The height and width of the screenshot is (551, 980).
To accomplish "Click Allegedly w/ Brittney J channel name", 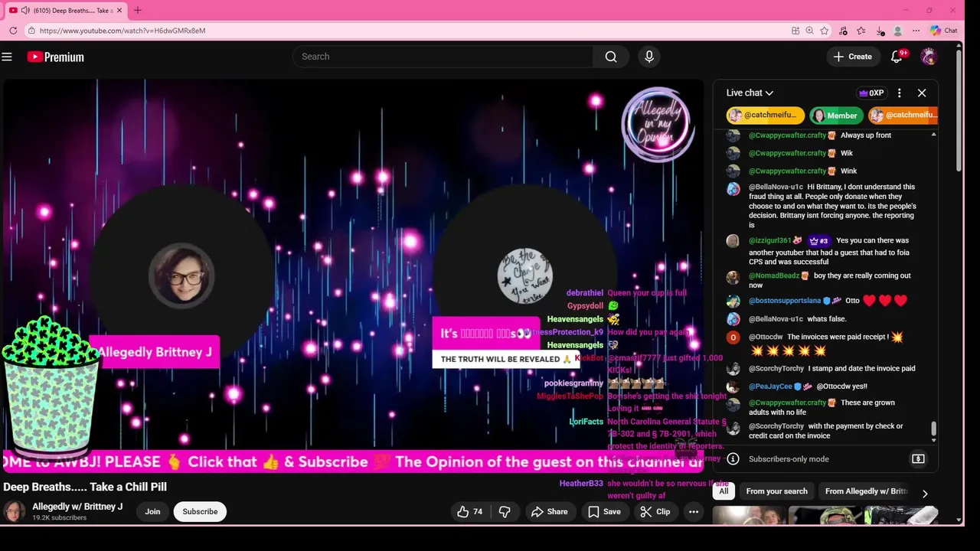I will 77,507.
